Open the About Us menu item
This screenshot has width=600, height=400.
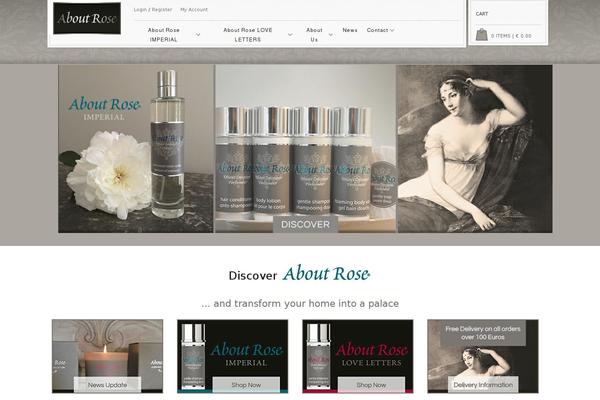[314, 34]
